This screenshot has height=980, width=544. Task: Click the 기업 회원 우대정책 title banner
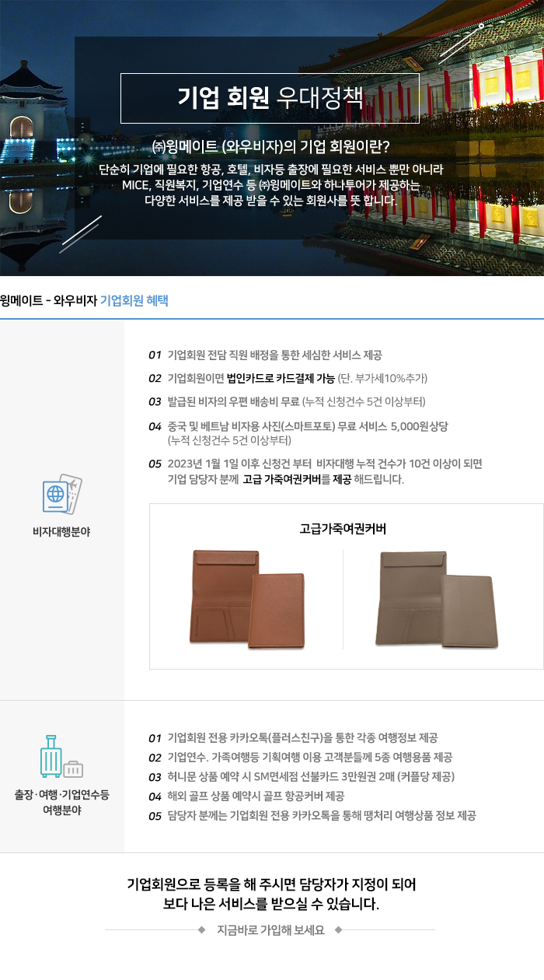tap(270, 98)
